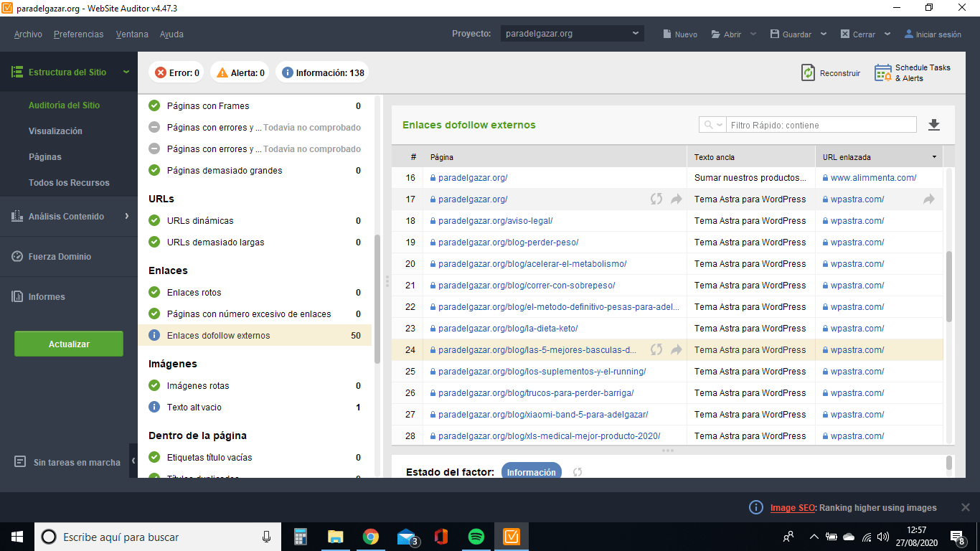The width and height of the screenshot is (980, 551).
Task: Expand the Abrir dropdown arrow
Action: (753, 34)
